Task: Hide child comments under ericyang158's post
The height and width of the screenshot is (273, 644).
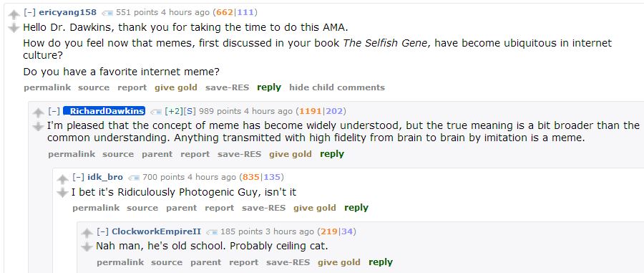Action: (x=337, y=87)
